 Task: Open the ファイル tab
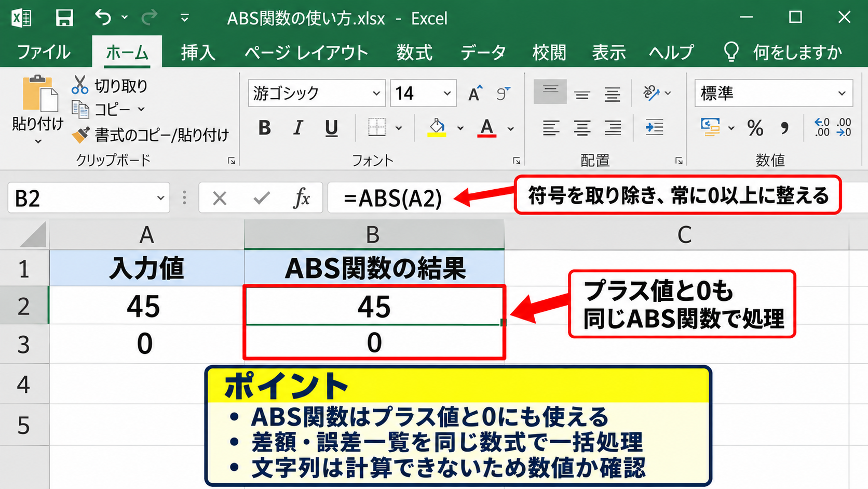tap(44, 52)
